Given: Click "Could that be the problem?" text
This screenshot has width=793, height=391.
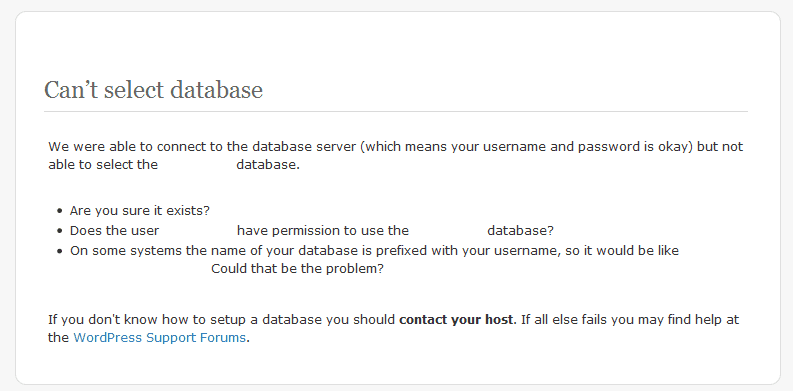Looking at the screenshot, I should (x=297, y=269).
